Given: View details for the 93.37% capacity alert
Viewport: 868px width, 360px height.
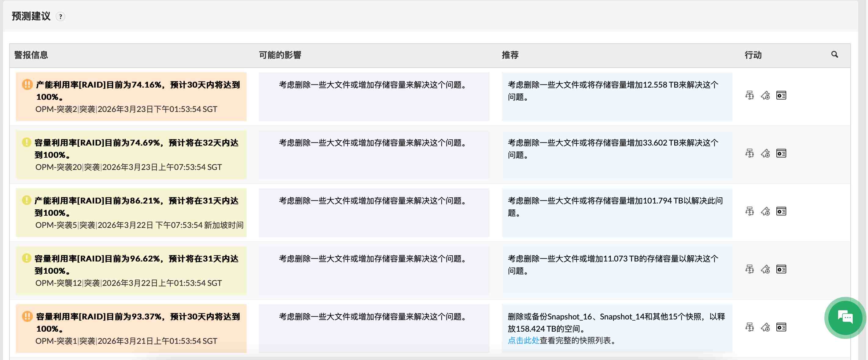Looking at the screenshot, I should coord(781,327).
